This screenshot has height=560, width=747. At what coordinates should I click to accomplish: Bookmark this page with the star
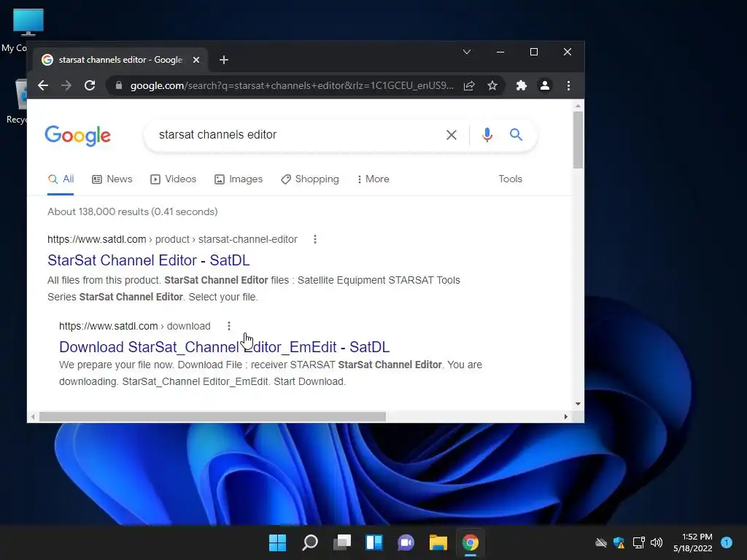point(492,86)
